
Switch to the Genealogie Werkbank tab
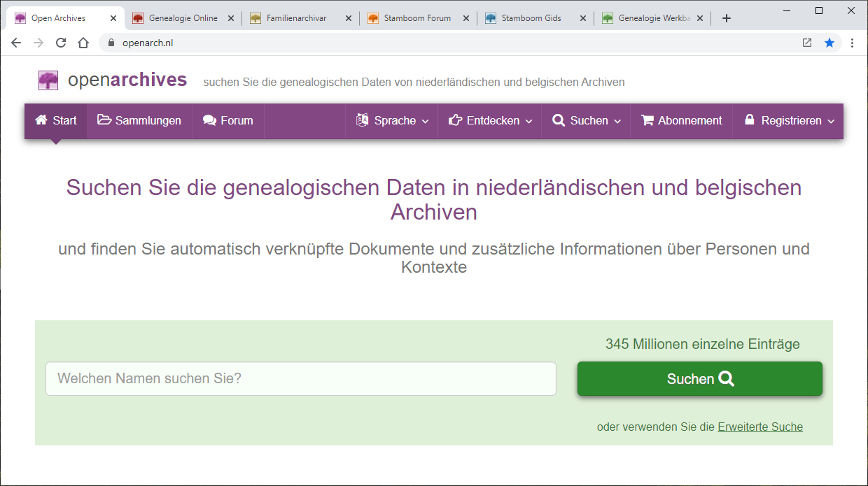point(655,18)
